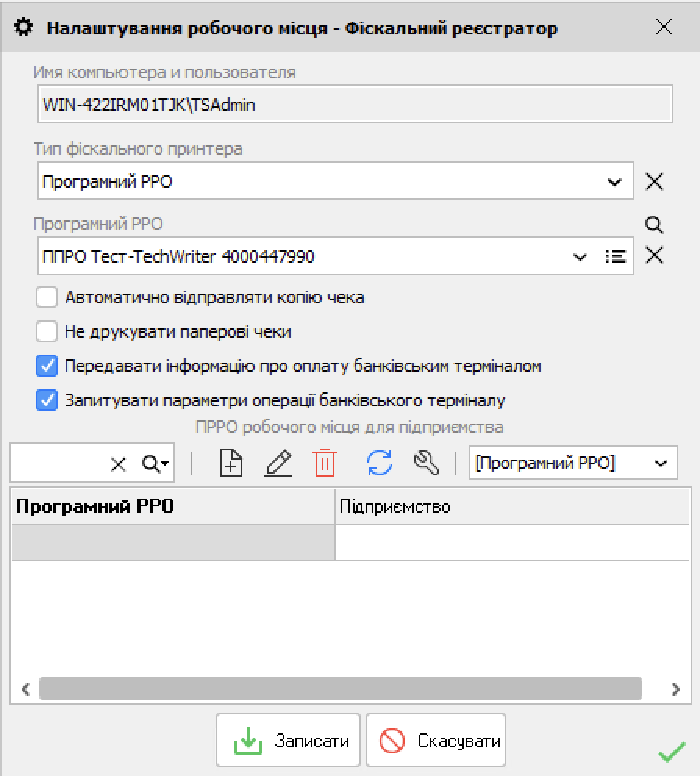Click the refresh icon in the toolbar
The image size is (700, 776).
coord(377,463)
